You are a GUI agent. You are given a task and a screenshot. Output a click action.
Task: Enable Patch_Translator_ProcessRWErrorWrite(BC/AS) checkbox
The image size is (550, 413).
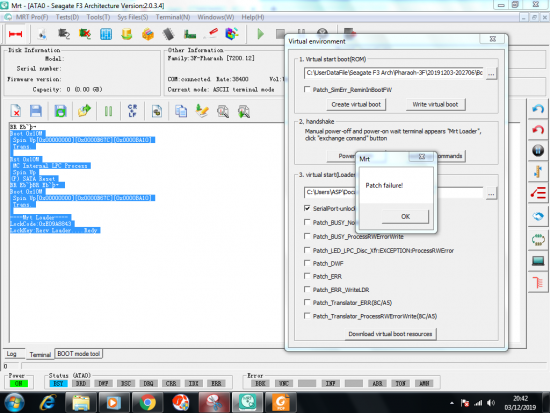(x=307, y=316)
